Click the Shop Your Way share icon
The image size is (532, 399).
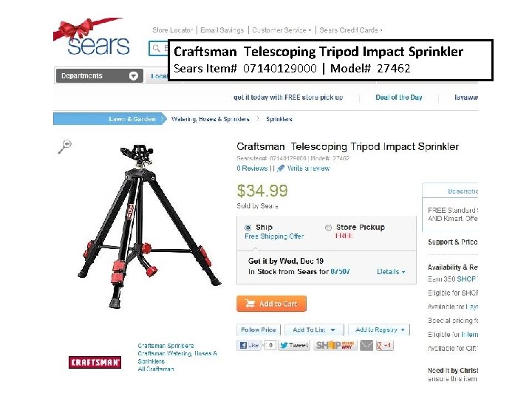335,345
